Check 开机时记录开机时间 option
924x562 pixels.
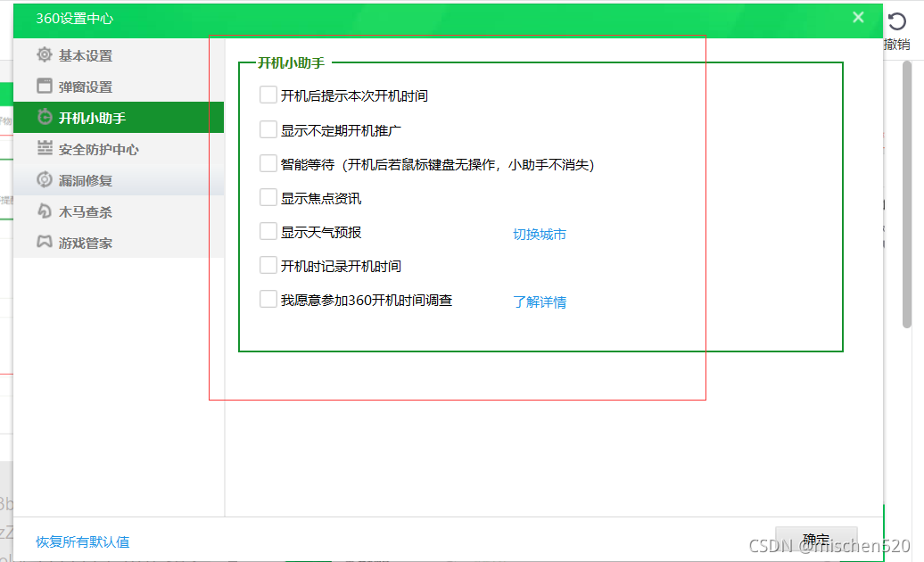coord(268,265)
